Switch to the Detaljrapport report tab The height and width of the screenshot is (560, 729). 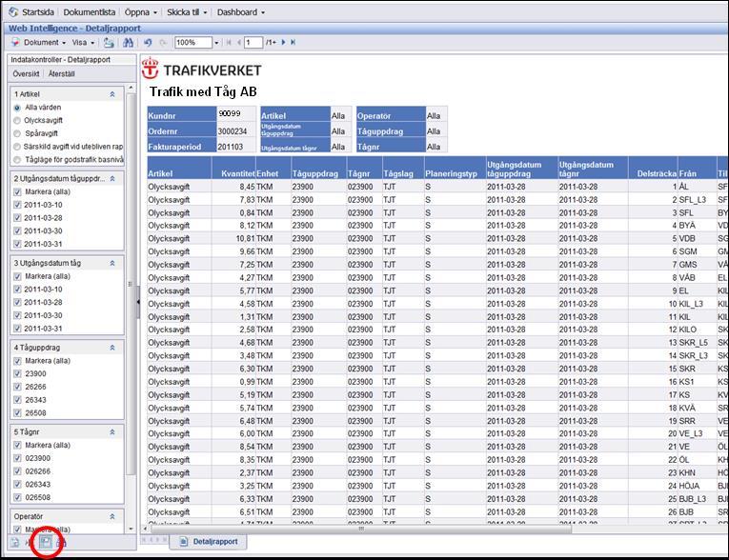(x=209, y=541)
